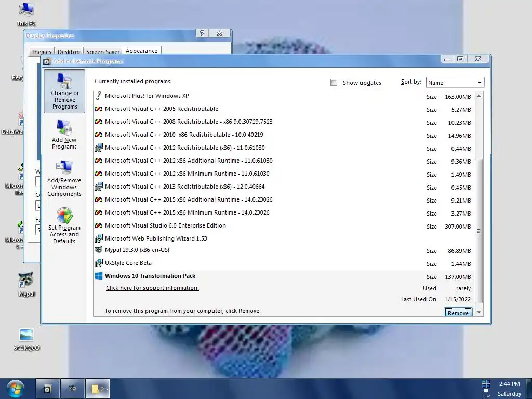Open Set Program Access and Defaults

(x=64, y=225)
